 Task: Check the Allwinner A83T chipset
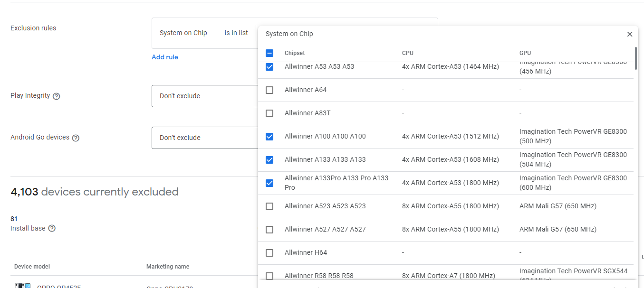tap(269, 113)
